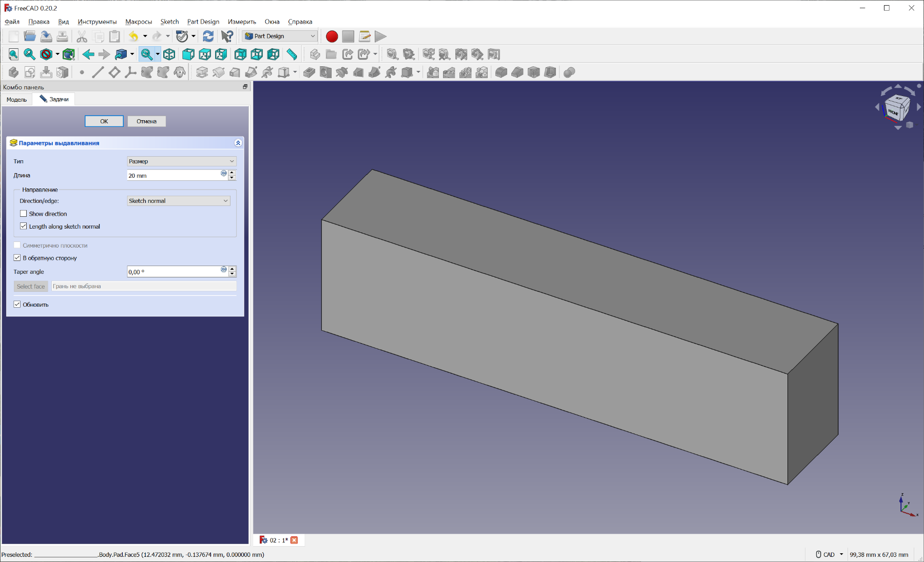This screenshot has width=924, height=562.
Task: Expand the Direction/edge Sketch normal dropdown
Action: tap(178, 201)
